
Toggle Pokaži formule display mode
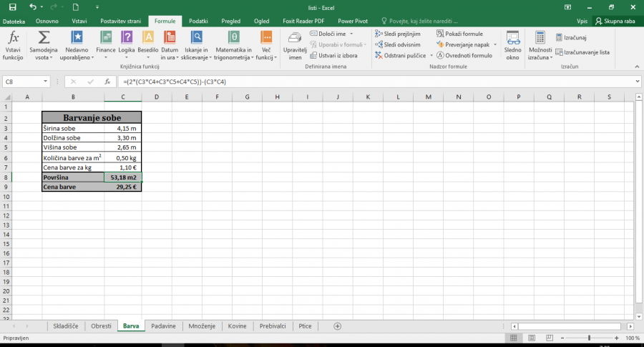(460, 34)
